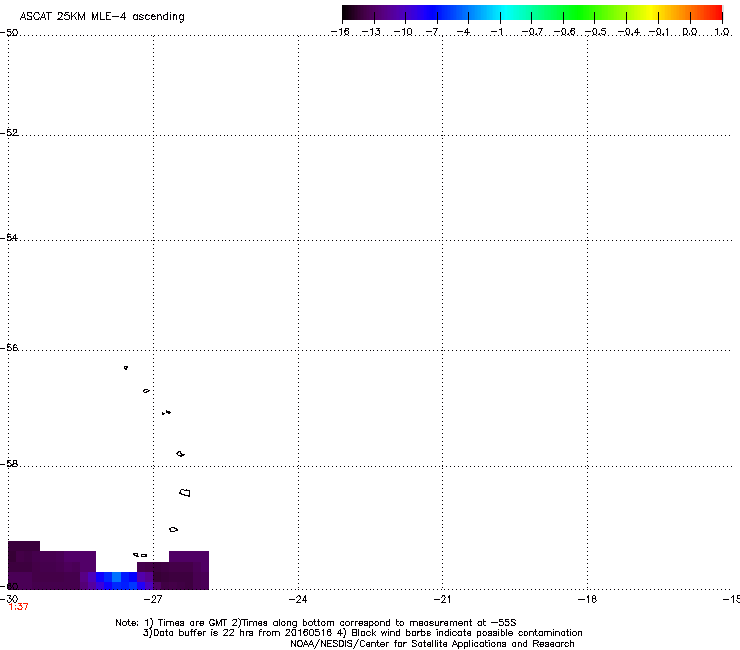Click the -10 colorbar label

pyautogui.click(x=403, y=32)
